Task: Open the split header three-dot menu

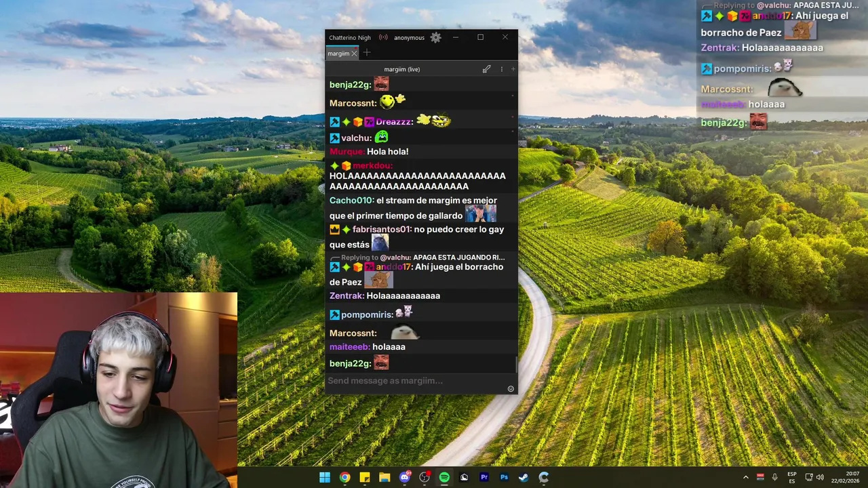Action: (502, 69)
